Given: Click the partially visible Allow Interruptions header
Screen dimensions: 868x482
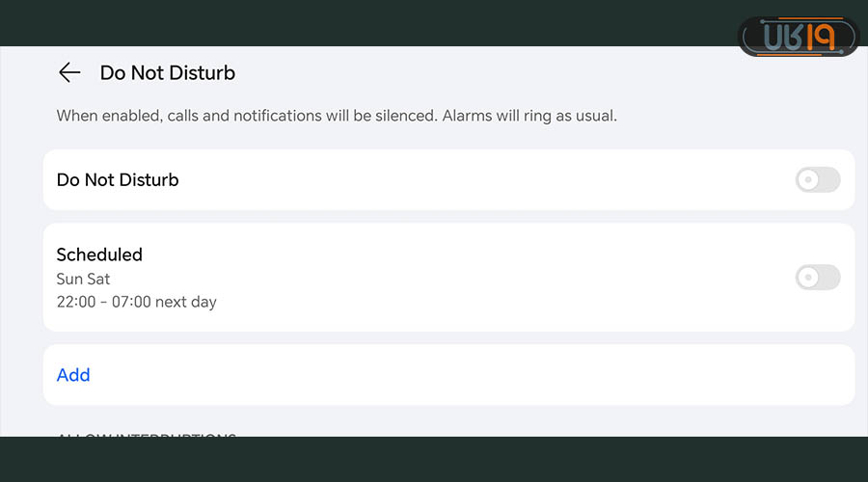Looking at the screenshot, I should click(147, 436).
